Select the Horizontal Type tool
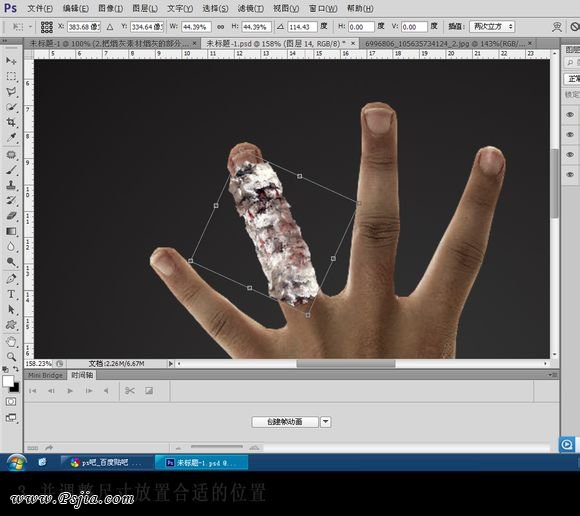Viewport: 580px width, 516px height. pyautogui.click(x=11, y=294)
